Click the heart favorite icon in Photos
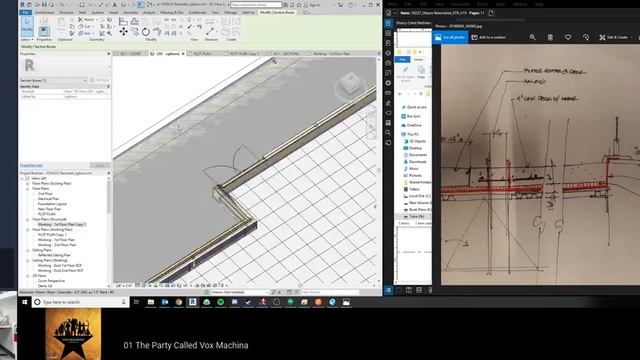This screenshot has height=360, width=640. pyautogui.click(x=568, y=37)
